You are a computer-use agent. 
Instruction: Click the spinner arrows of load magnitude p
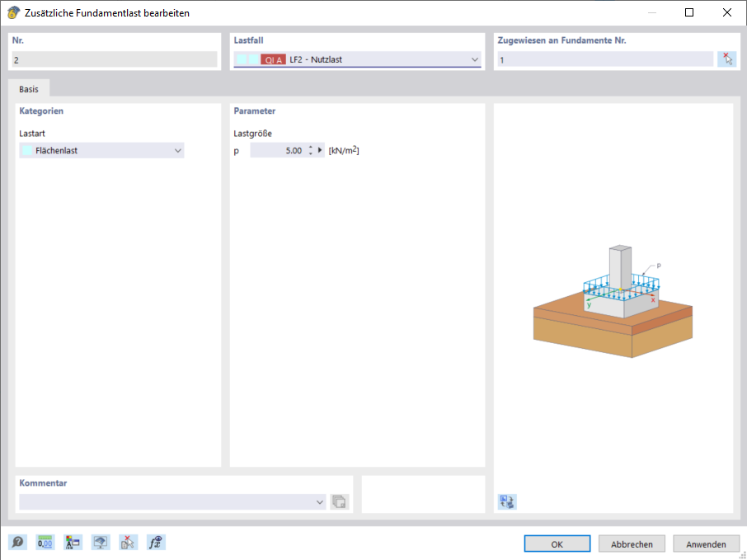[311, 151]
